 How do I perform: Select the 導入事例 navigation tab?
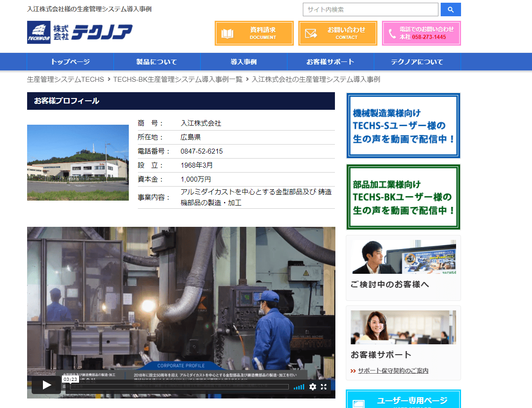(244, 62)
